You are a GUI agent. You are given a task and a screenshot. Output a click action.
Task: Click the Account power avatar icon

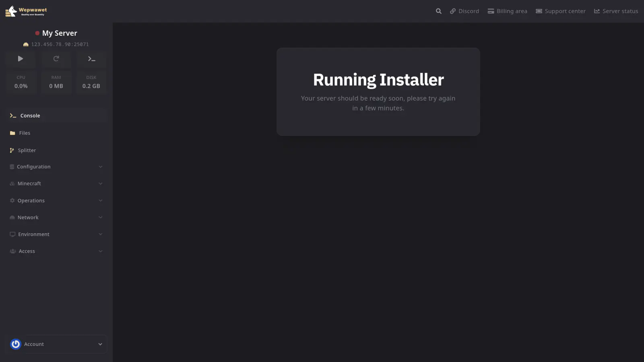tap(16, 344)
